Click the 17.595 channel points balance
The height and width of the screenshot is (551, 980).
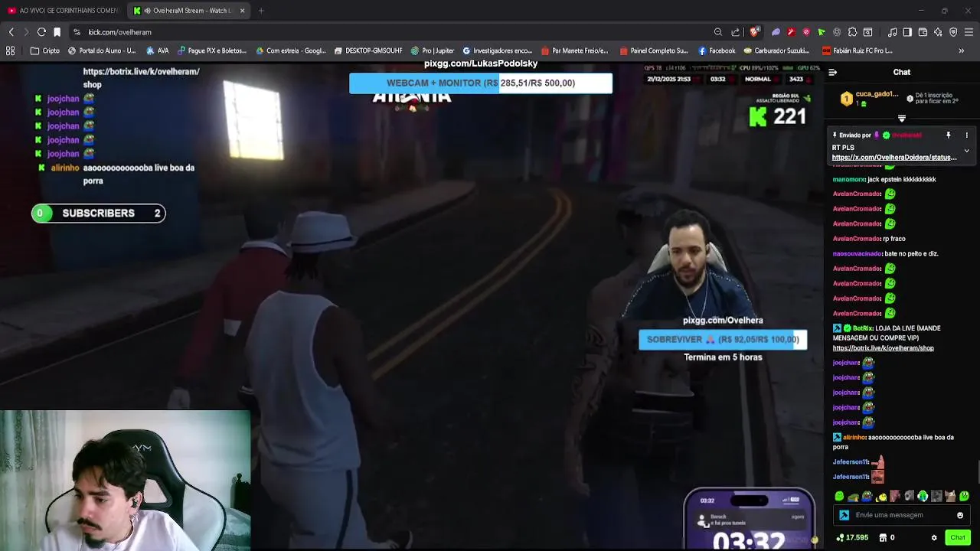click(852, 538)
